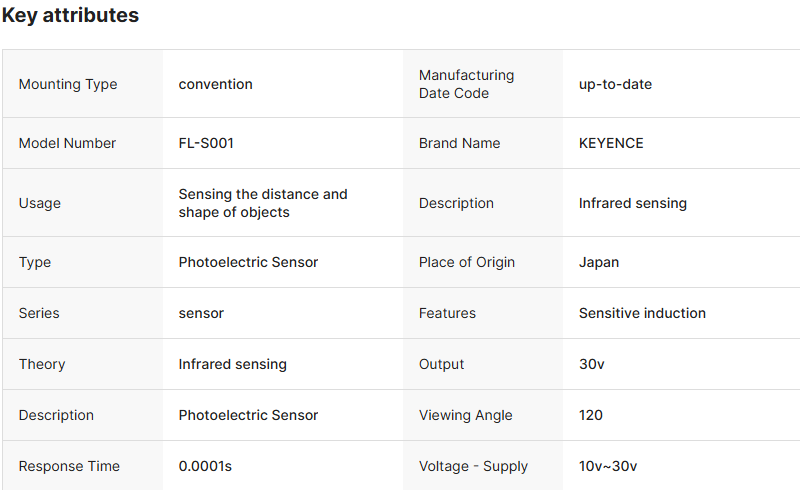
Task: Click the Key attributes heading
Action: click(x=70, y=16)
